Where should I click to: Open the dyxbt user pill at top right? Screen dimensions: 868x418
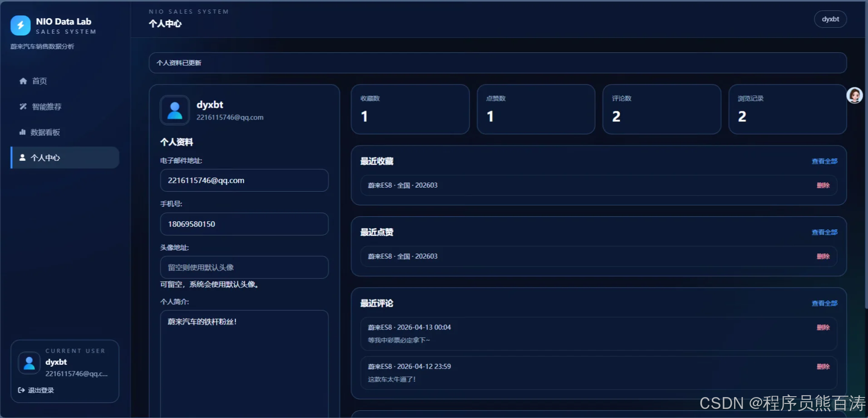[x=830, y=19]
